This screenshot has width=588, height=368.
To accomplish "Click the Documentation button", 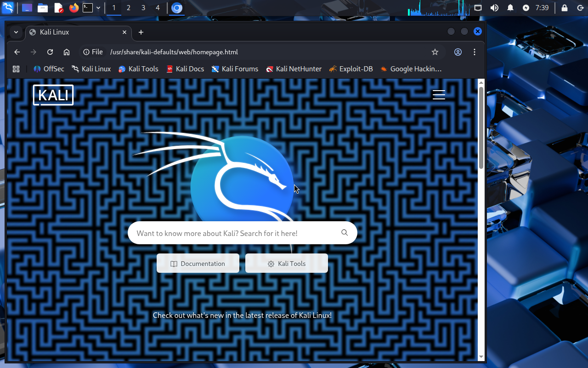I will [198, 264].
